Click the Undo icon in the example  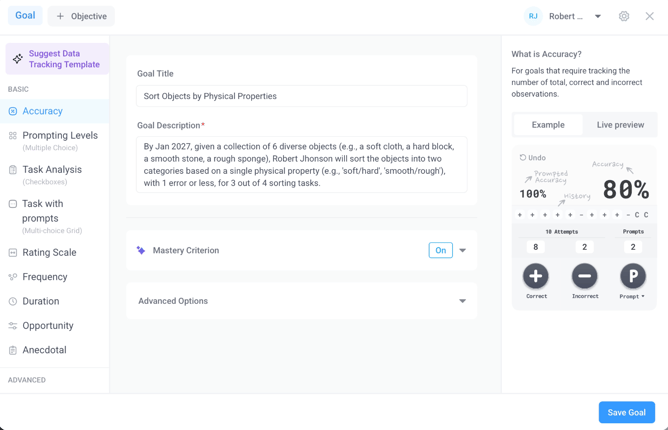tap(523, 158)
